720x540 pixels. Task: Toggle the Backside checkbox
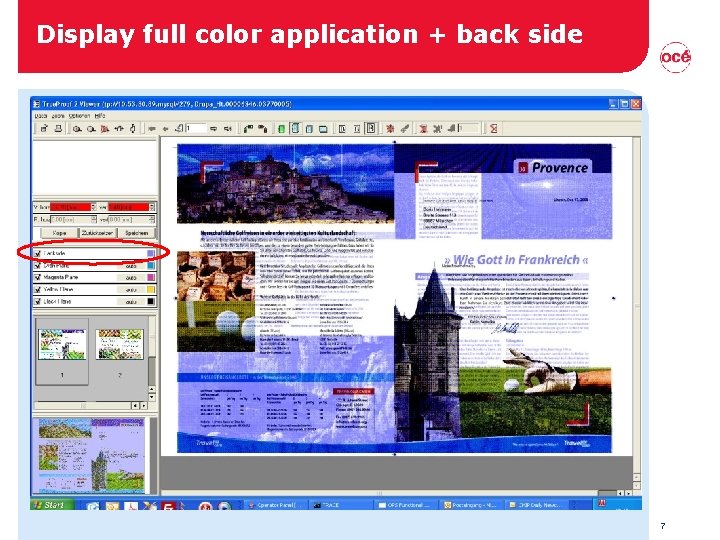coord(38,253)
